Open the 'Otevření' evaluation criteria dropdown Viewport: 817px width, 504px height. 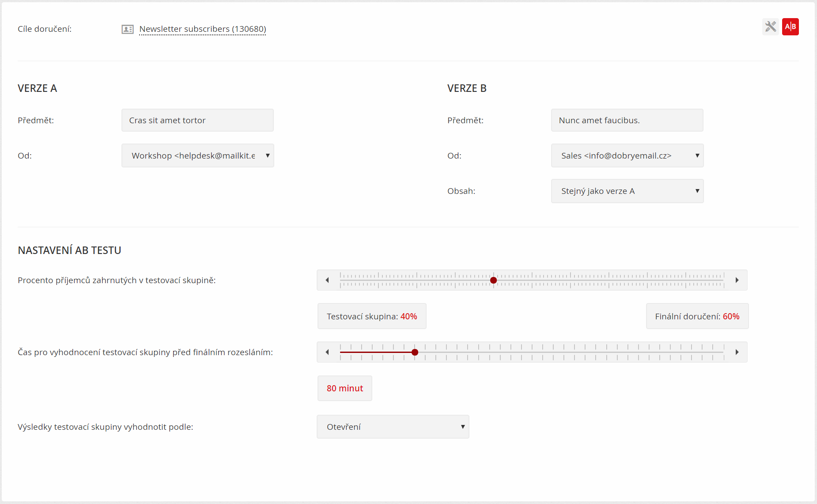[393, 427]
